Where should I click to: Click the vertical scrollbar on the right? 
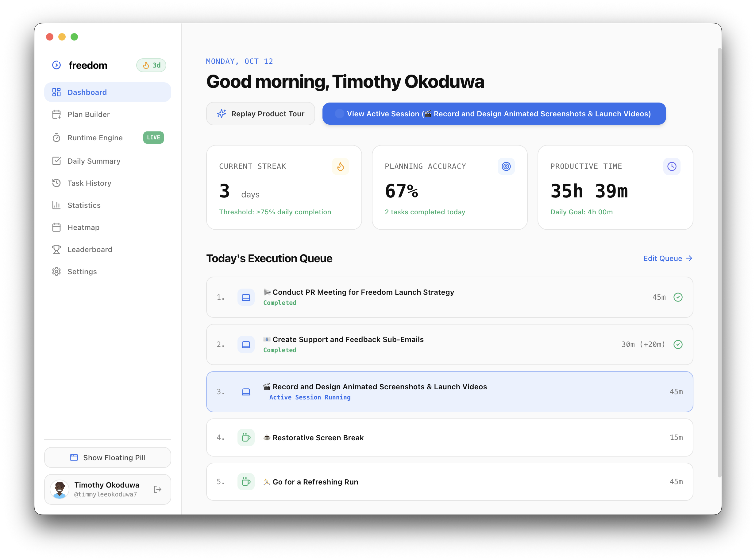pyautogui.click(x=719, y=263)
